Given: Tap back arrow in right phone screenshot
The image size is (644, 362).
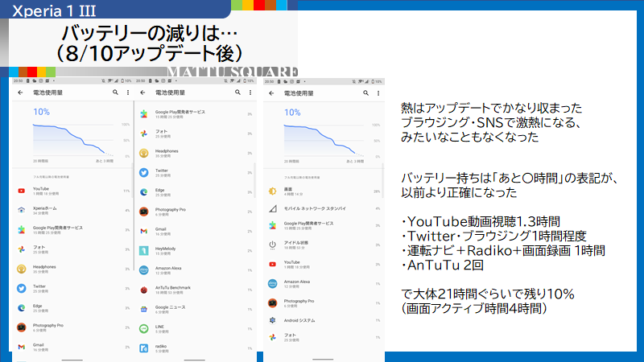Looking at the screenshot, I should click(271, 93).
